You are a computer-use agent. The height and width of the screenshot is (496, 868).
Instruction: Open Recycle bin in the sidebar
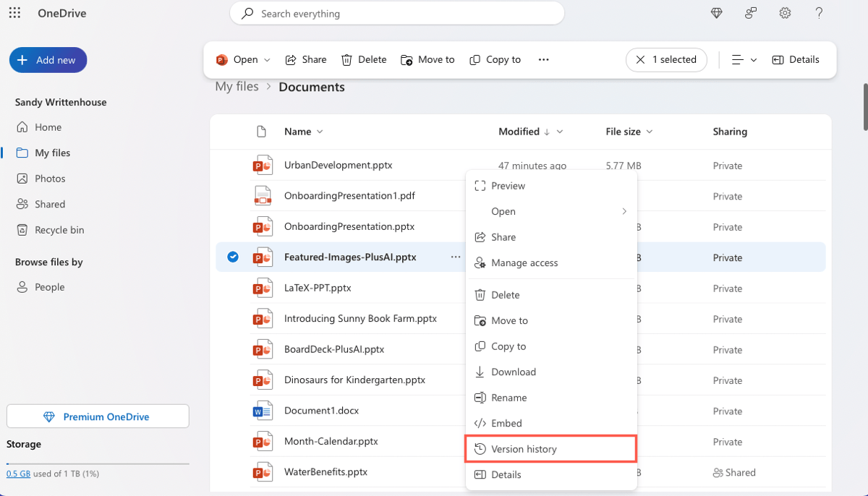[59, 230]
